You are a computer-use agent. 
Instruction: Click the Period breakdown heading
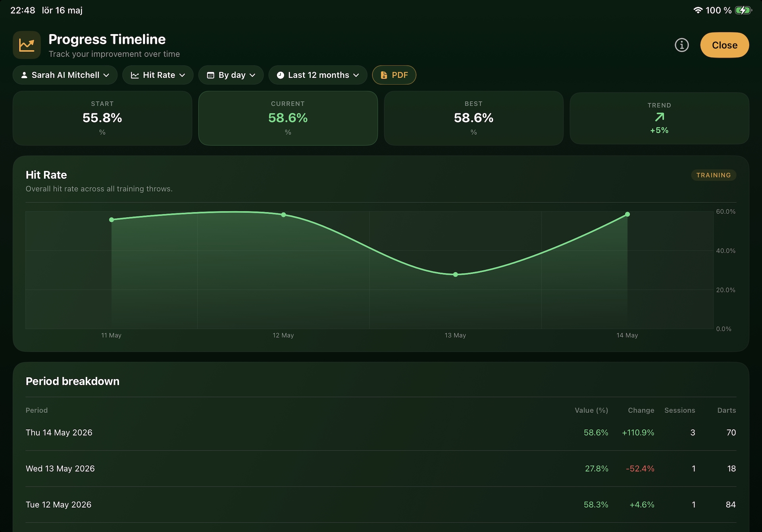[x=72, y=381]
